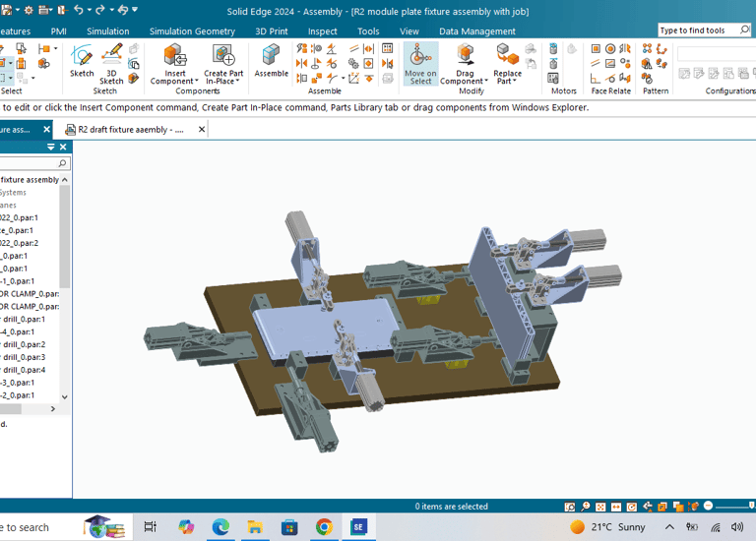Switch to R2 draft fixture aembly document tab
The width and height of the screenshot is (756, 541).
pos(130,129)
